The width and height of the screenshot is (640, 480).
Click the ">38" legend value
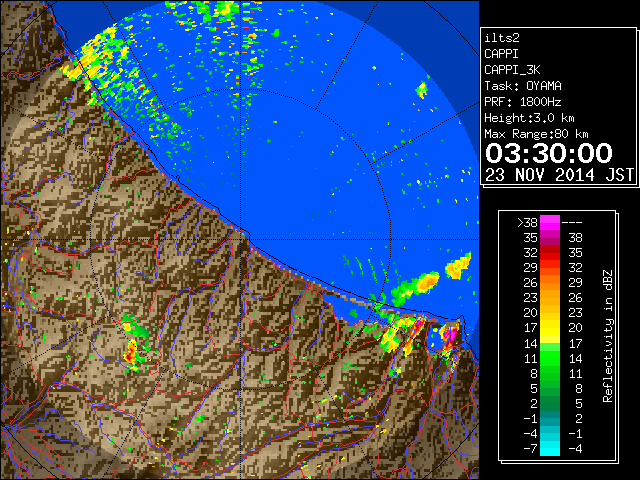click(x=527, y=223)
